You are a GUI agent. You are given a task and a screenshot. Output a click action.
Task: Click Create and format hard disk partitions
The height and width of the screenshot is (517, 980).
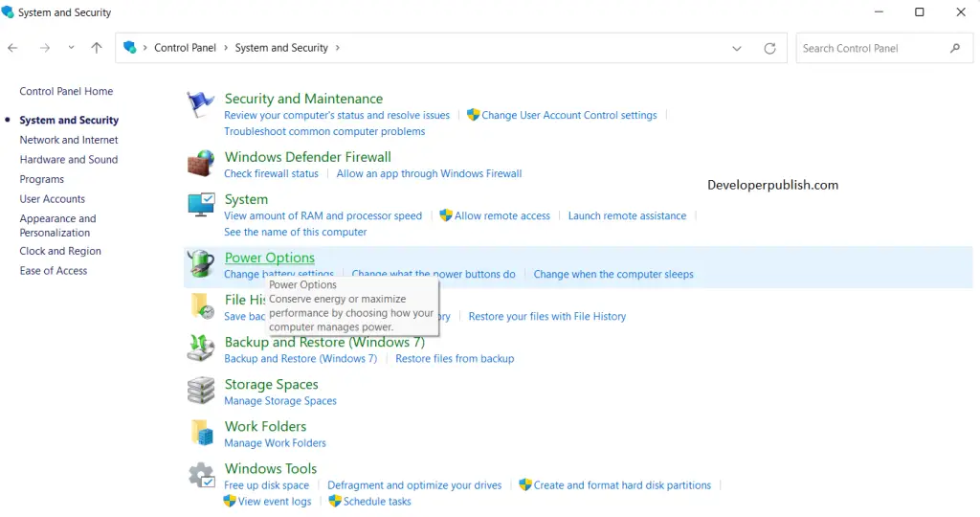622,485
